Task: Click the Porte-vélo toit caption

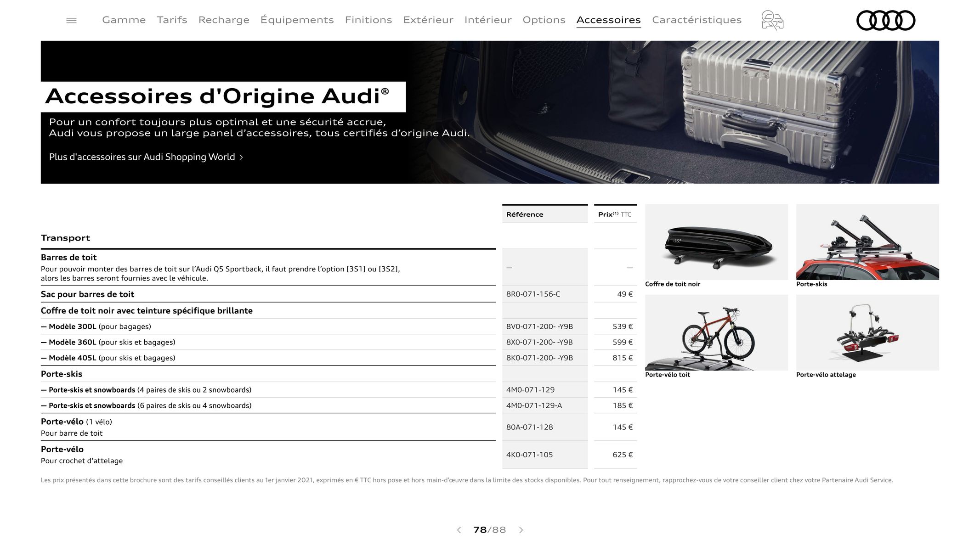Action: 668,375
